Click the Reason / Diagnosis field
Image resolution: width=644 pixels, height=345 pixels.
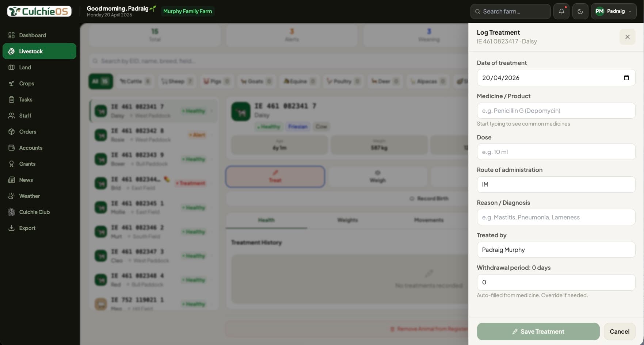pyautogui.click(x=556, y=217)
